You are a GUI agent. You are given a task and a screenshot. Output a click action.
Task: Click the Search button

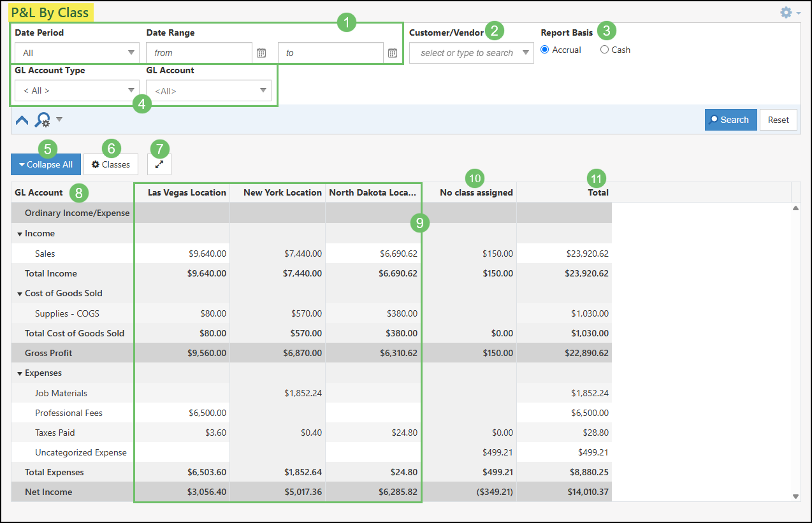[731, 120]
